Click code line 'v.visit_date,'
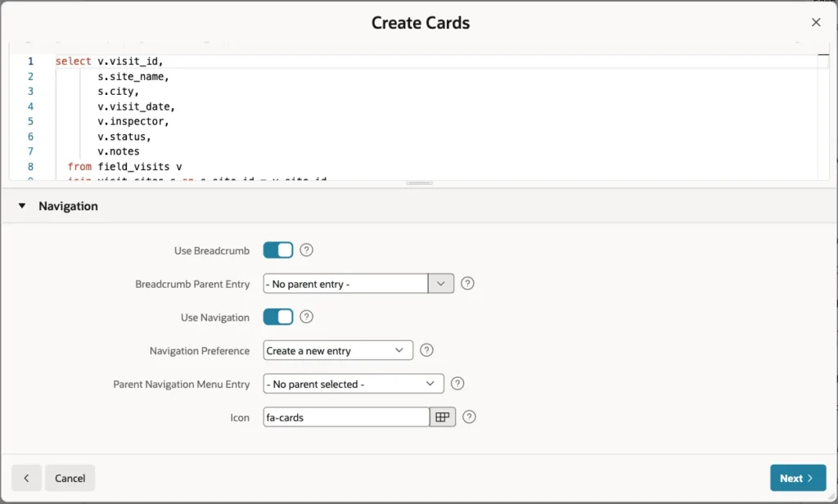 [x=137, y=106]
